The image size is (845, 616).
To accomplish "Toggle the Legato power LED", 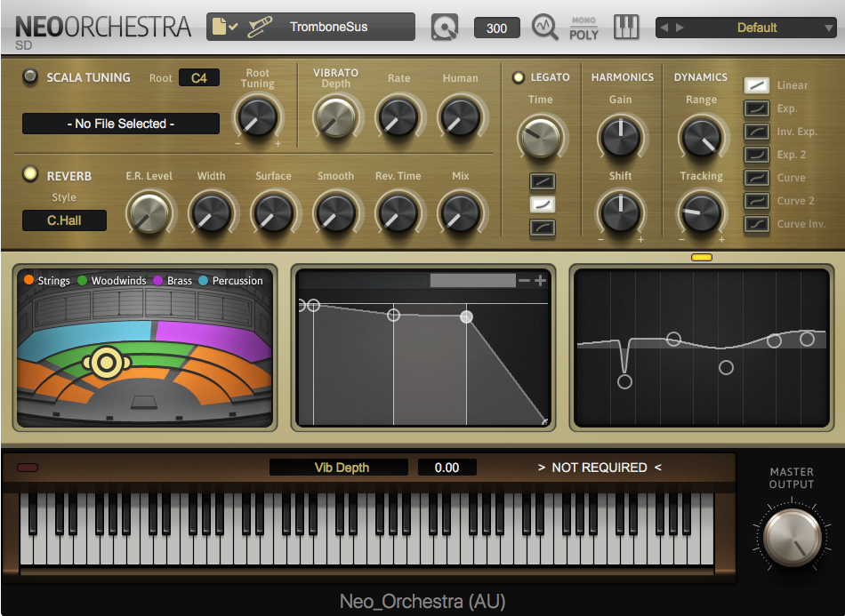I will [519, 77].
